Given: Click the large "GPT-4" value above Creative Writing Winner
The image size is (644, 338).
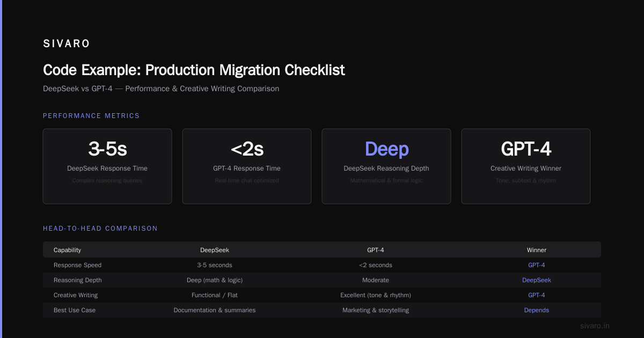Looking at the screenshot, I should click(x=526, y=149).
